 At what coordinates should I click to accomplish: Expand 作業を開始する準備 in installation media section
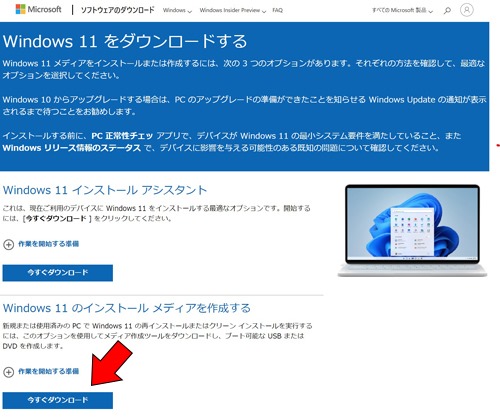[x=48, y=371]
